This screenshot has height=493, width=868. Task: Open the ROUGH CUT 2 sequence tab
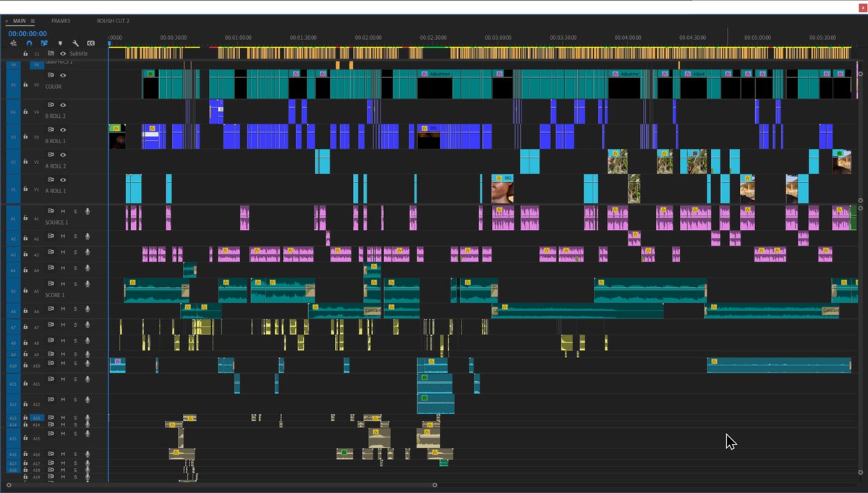point(112,20)
